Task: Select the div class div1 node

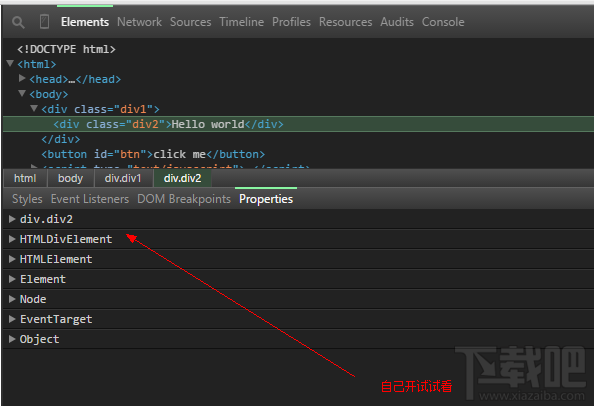Action: [x=100, y=109]
